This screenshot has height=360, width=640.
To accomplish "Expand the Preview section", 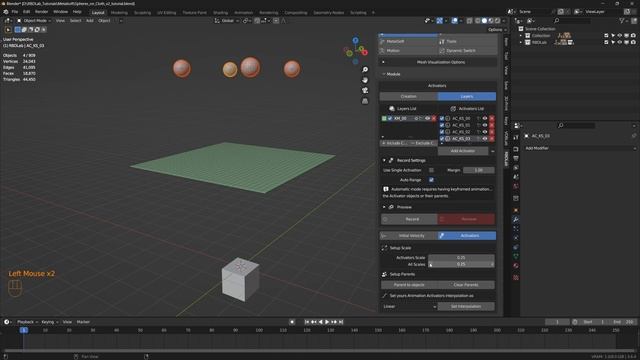I will point(384,207).
